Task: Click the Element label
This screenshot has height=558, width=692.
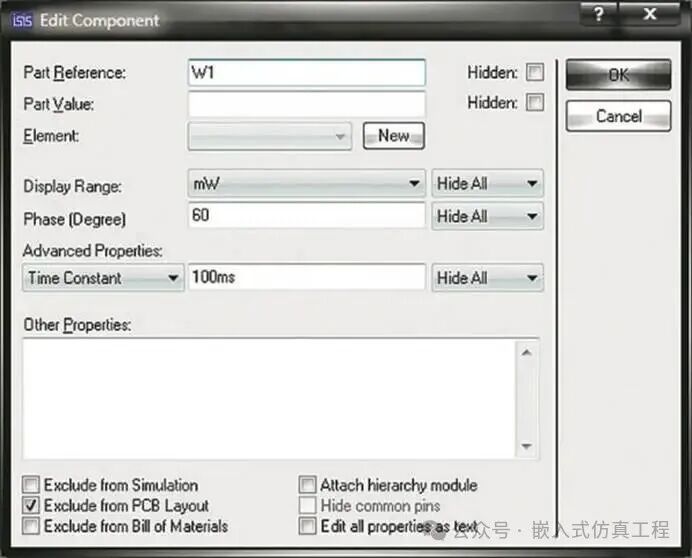Action: click(x=51, y=136)
